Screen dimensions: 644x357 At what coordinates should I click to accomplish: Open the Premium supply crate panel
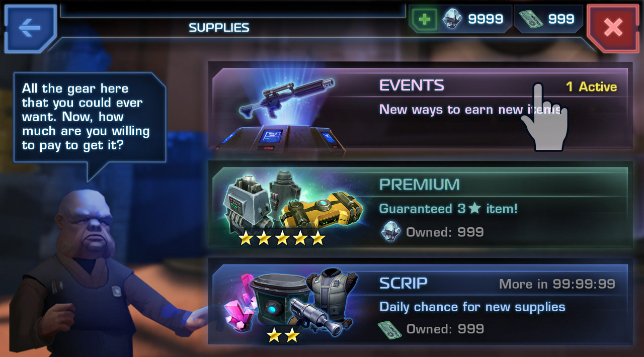point(421,204)
